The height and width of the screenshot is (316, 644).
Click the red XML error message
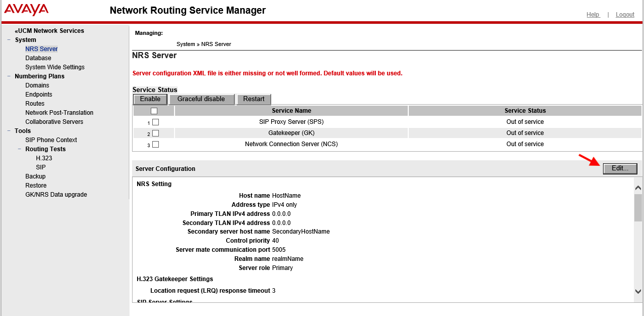pos(267,73)
